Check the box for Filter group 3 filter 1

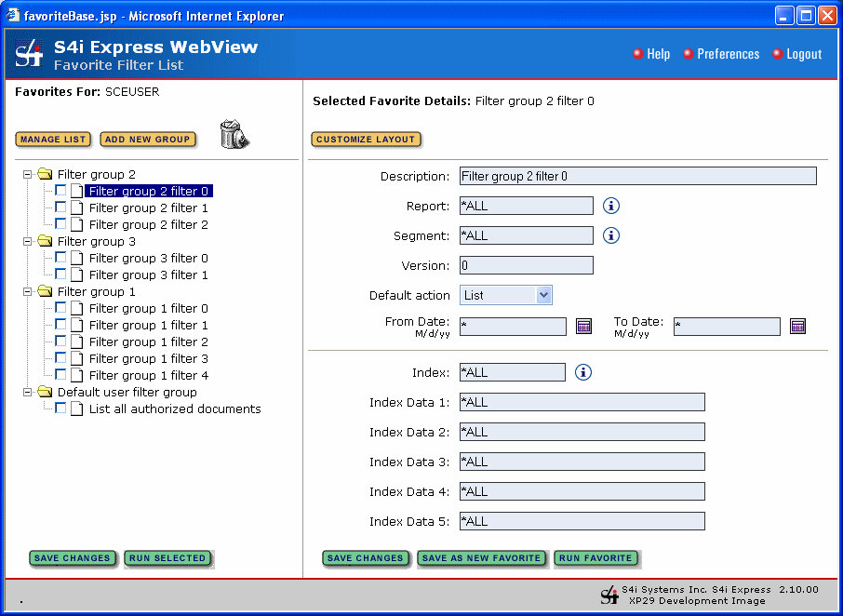60,274
